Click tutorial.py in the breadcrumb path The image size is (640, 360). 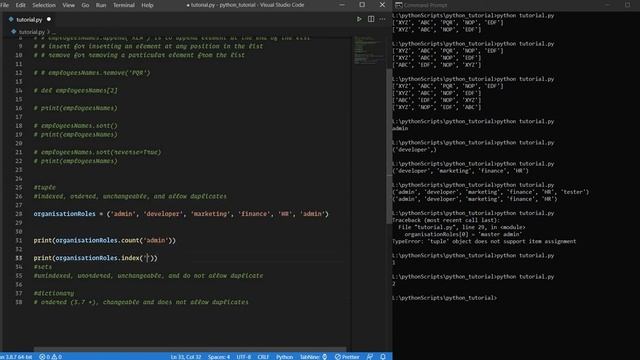pyautogui.click(x=31, y=32)
